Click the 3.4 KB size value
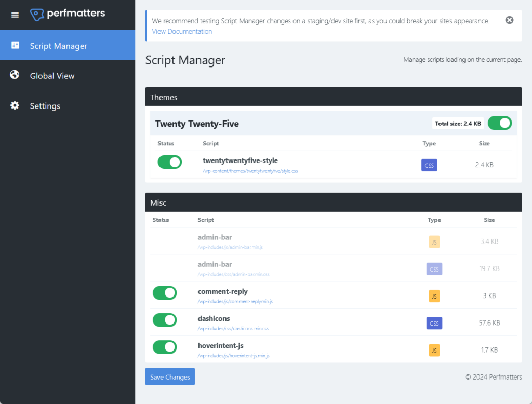Image resolution: width=532 pixels, height=404 pixels. (x=489, y=241)
